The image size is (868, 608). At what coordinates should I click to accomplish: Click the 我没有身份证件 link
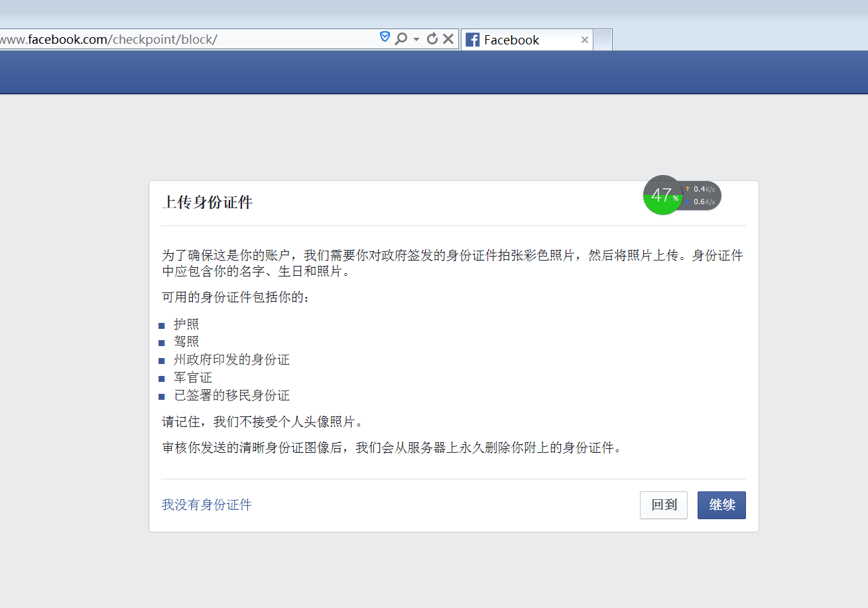tap(206, 505)
